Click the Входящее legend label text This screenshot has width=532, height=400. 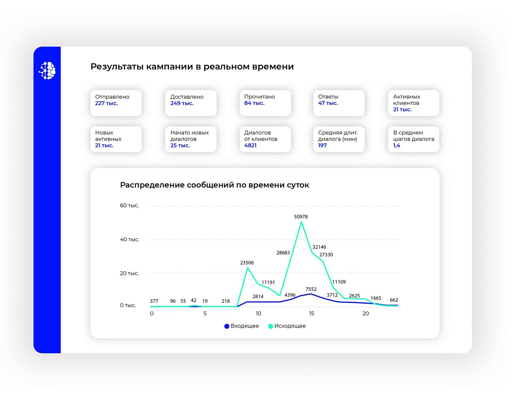(x=245, y=326)
